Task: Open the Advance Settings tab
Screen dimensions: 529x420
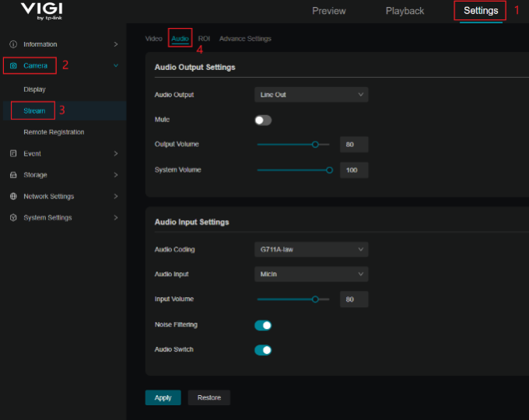Action: click(x=245, y=38)
